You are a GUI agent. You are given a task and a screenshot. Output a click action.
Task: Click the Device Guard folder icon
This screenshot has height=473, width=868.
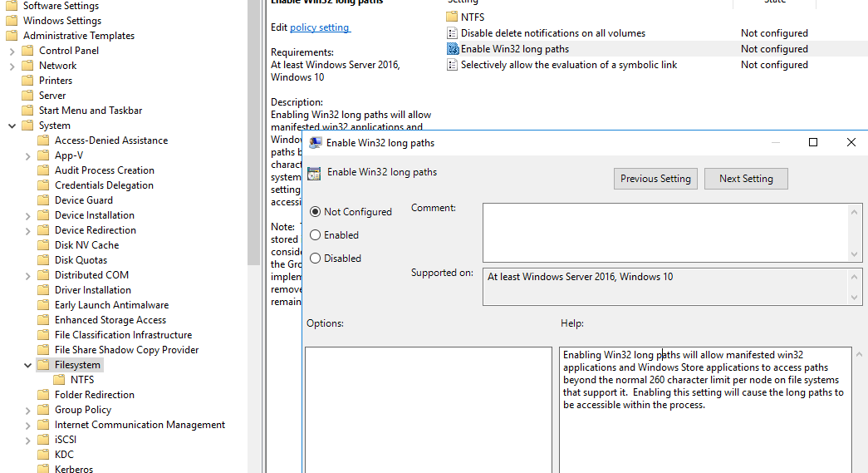click(x=43, y=200)
